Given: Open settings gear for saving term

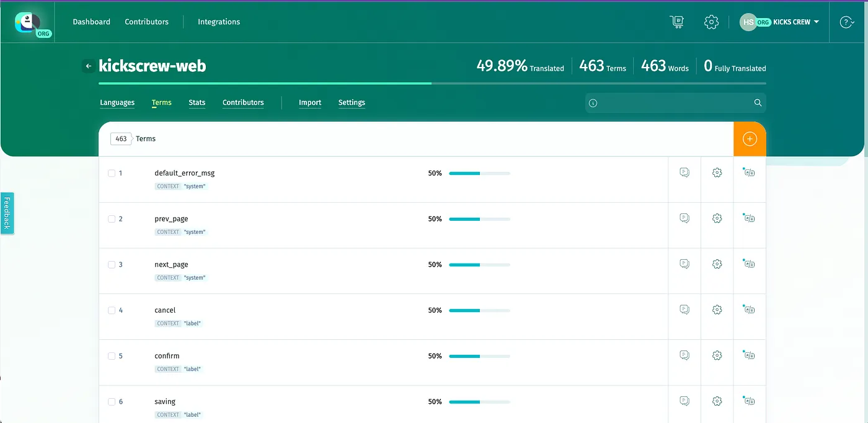Looking at the screenshot, I should tap(717, 401).
